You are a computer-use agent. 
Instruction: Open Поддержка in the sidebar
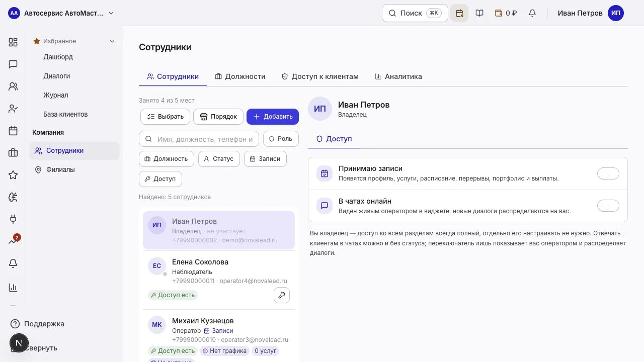pos(38,324)
